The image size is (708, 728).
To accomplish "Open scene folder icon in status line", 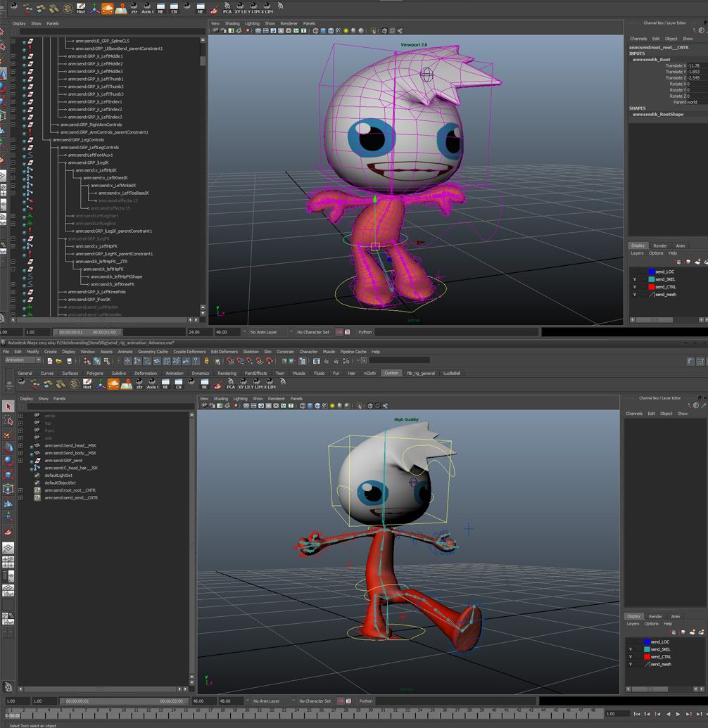I will pyautogui.click(x=59, y=361).
